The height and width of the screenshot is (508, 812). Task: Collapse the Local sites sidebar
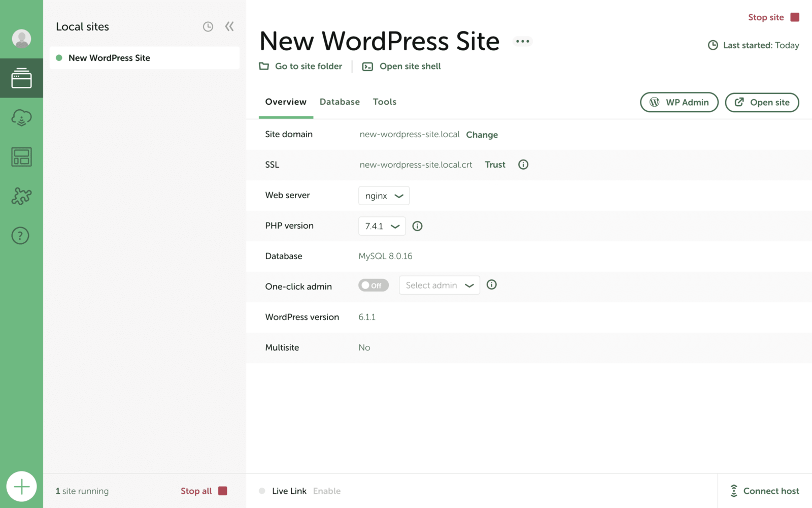(x=229, y=26)
